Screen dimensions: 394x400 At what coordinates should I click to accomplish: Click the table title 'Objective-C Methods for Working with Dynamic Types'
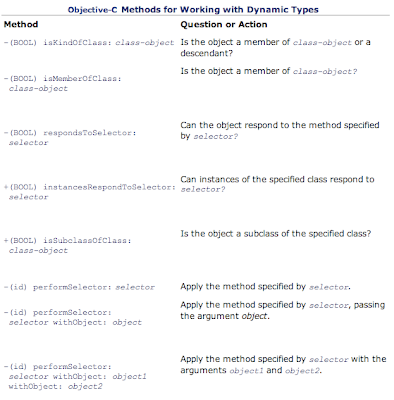[193, 10]
